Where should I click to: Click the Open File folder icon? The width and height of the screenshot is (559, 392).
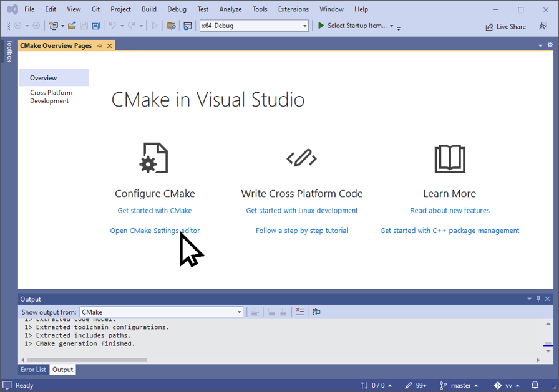(72, 26)
